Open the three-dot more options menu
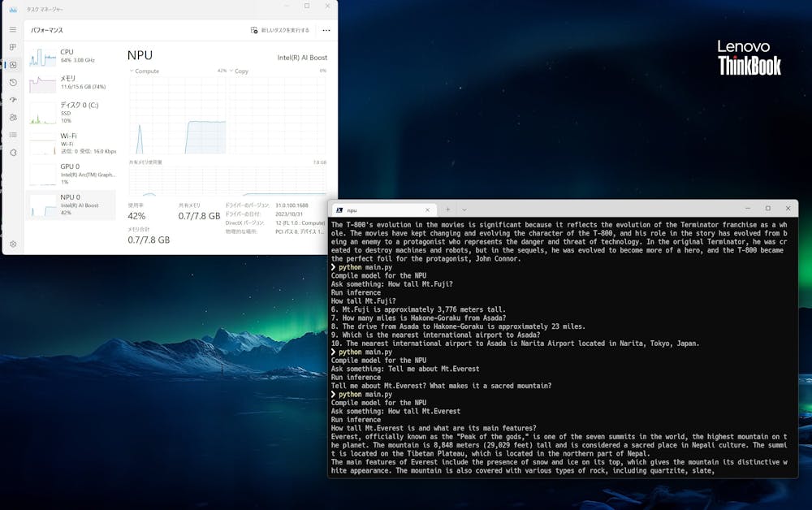812x510 pixels. click(x=326, y=30)
